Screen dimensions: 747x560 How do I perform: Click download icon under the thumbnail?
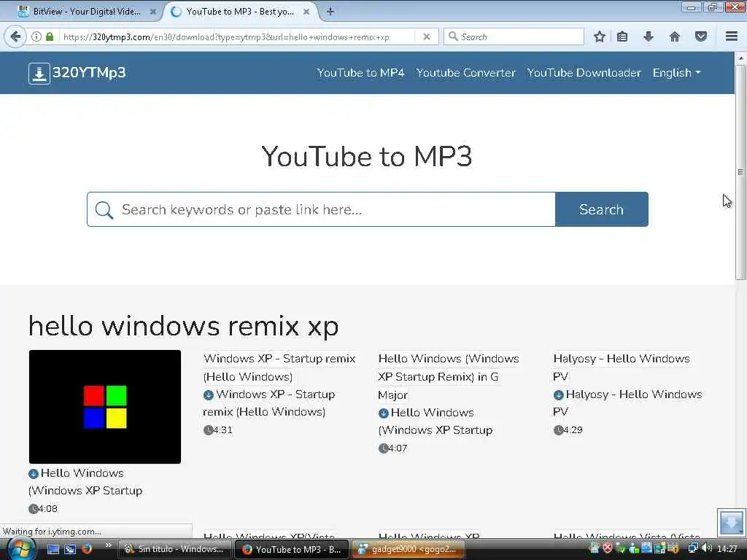(34, 473)
